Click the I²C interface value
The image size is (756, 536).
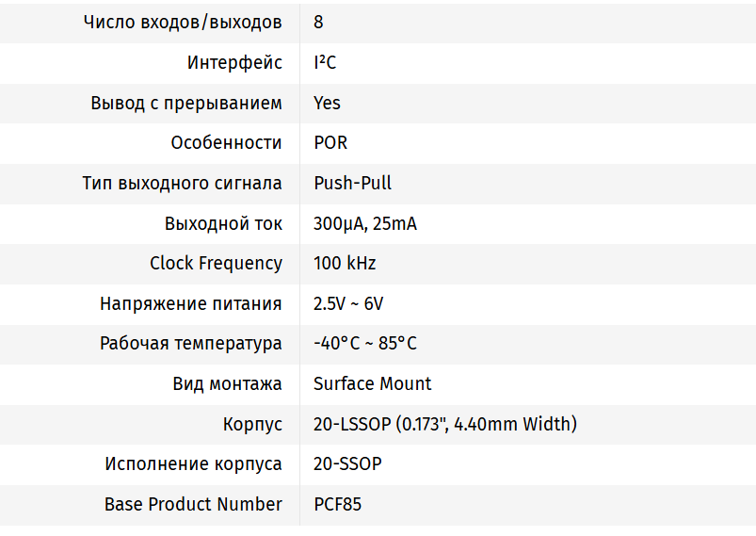tap(325, 63)
